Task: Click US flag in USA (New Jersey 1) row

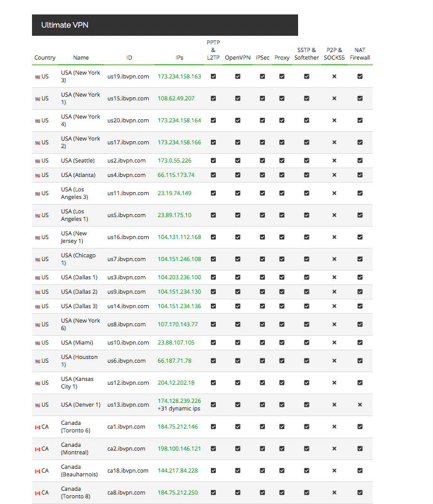Action: (x=38, y=238)
